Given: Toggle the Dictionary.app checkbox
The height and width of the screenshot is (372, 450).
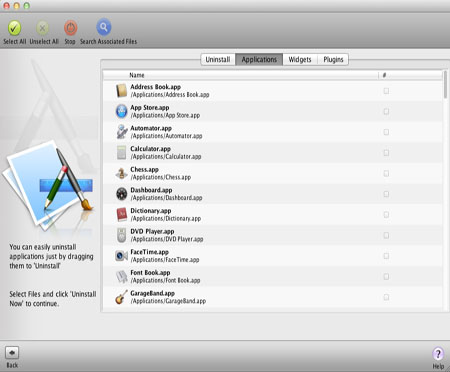Looking at the screenshot, I should point(386,215).
